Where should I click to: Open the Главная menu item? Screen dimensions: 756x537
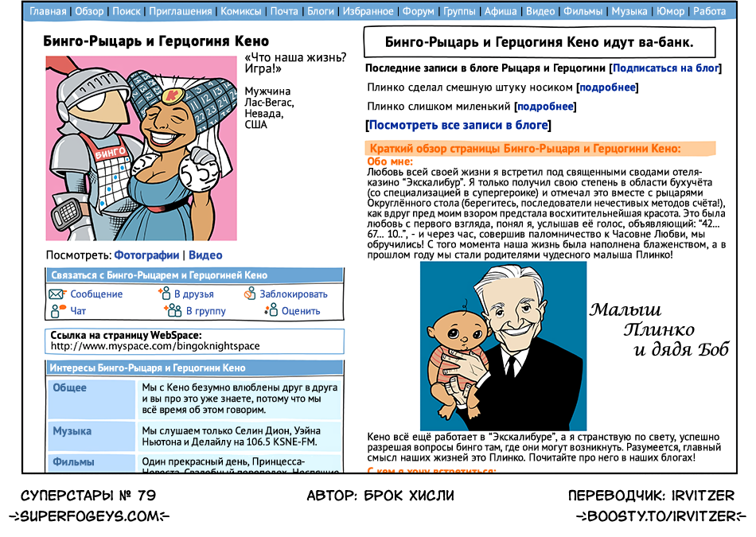pos(48,11)
